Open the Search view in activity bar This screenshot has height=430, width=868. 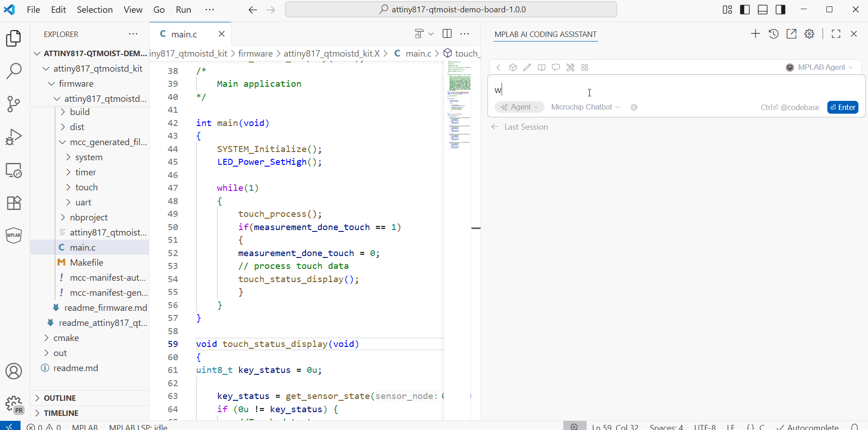(x=14, y=71)
